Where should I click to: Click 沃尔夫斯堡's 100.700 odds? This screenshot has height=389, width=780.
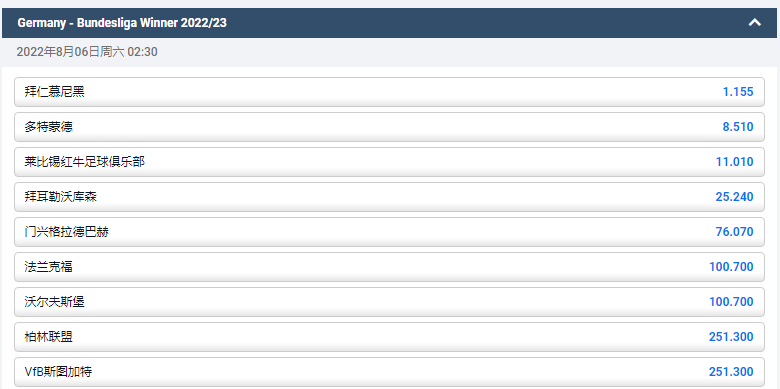click(731, 302)
